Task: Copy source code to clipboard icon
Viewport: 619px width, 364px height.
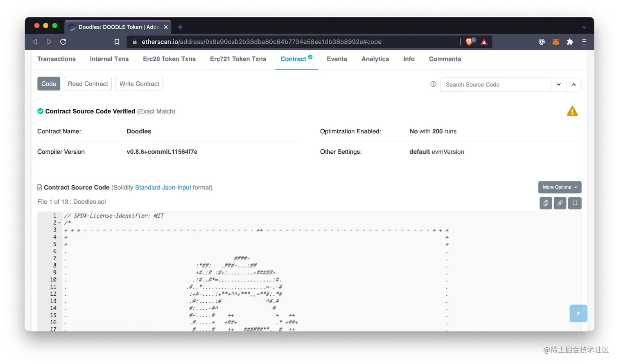Action: coord(546,203)
